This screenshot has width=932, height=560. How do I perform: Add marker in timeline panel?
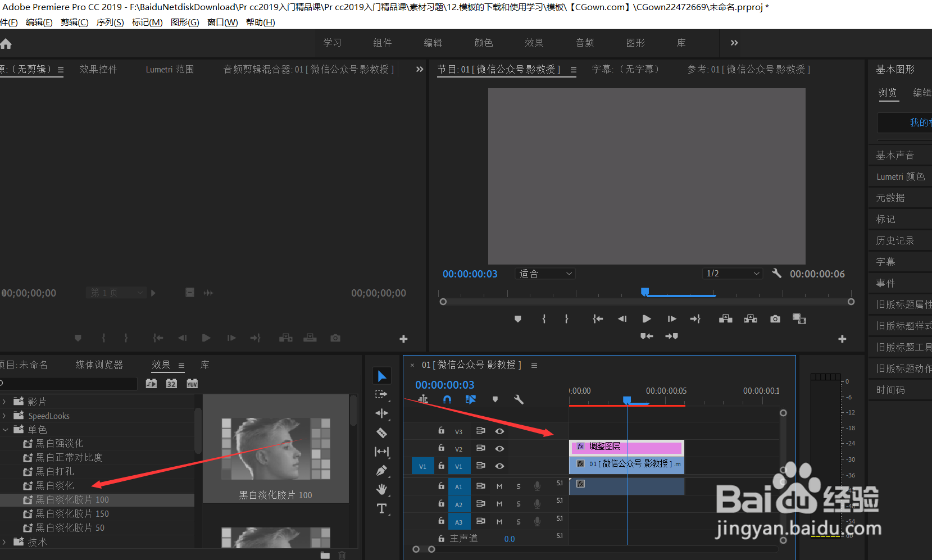tap(495, 399)
